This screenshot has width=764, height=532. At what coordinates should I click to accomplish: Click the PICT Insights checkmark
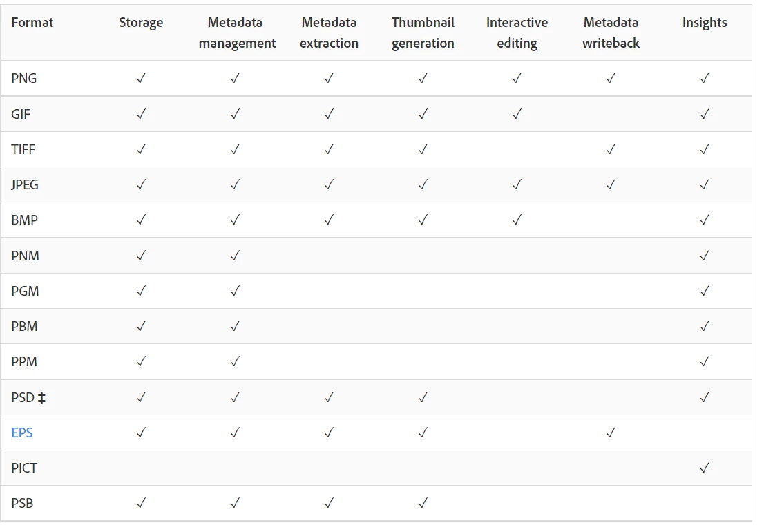pyautogui.click(x=705, y=468)
